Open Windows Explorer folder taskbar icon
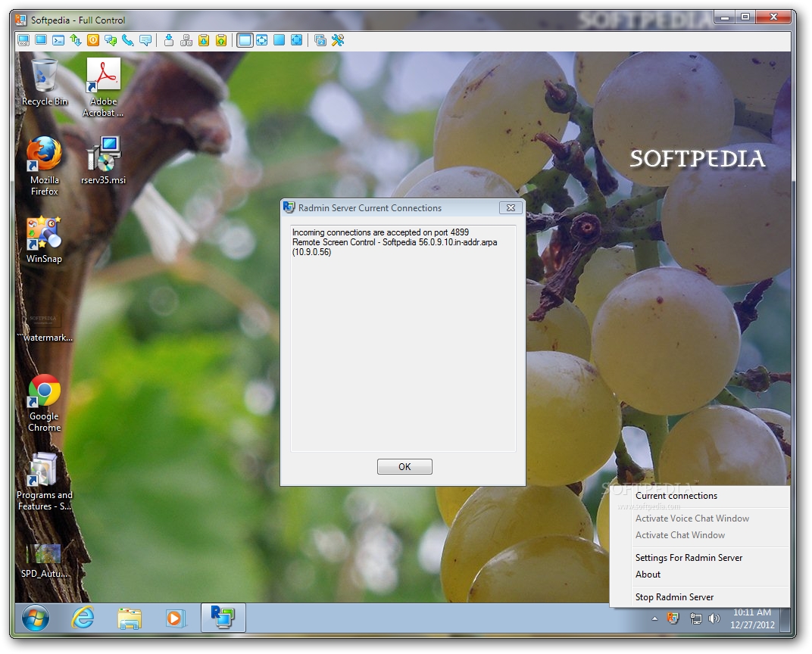The height and width of the screenshot is (654, 812). (130, 618)
